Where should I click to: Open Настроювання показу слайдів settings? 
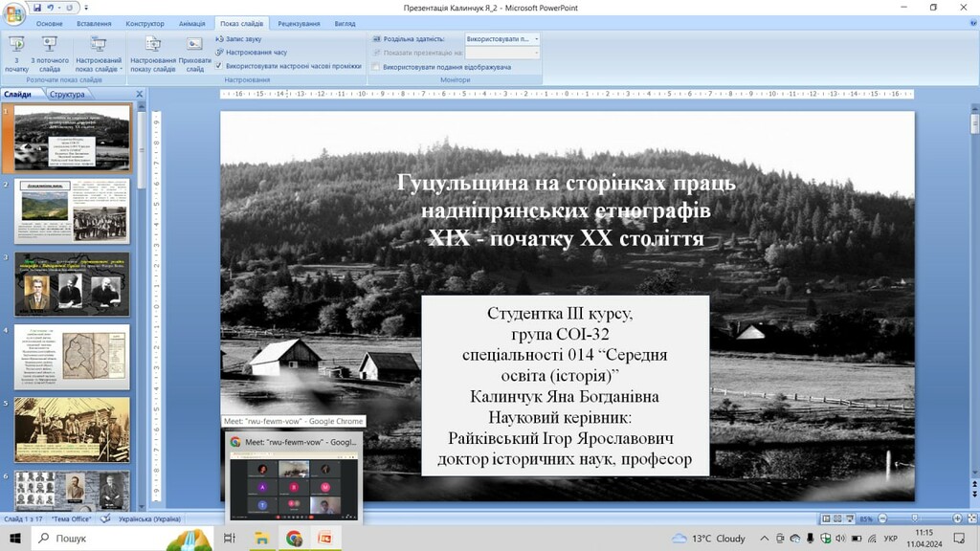pyautogui.click(x=153, y=54)
